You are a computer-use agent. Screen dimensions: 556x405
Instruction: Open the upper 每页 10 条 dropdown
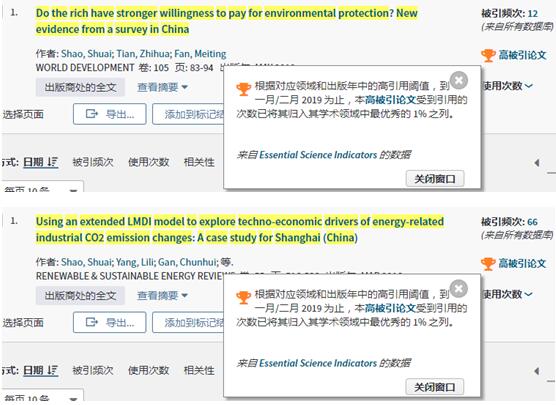tap(42, 188)
